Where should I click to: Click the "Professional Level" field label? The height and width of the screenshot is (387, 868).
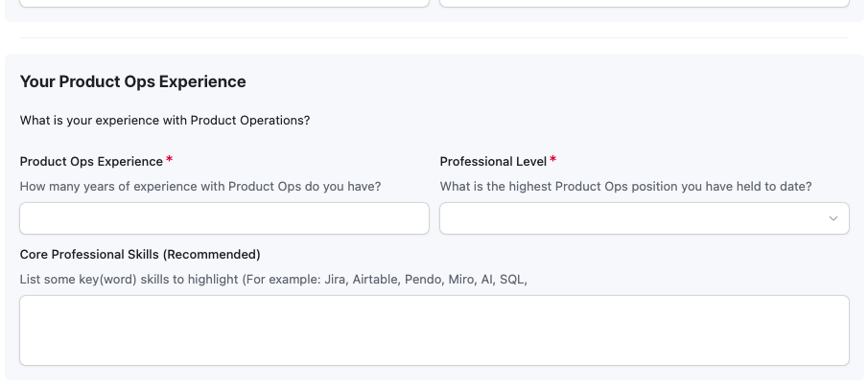pyautogui.click(x=493, y=161)
